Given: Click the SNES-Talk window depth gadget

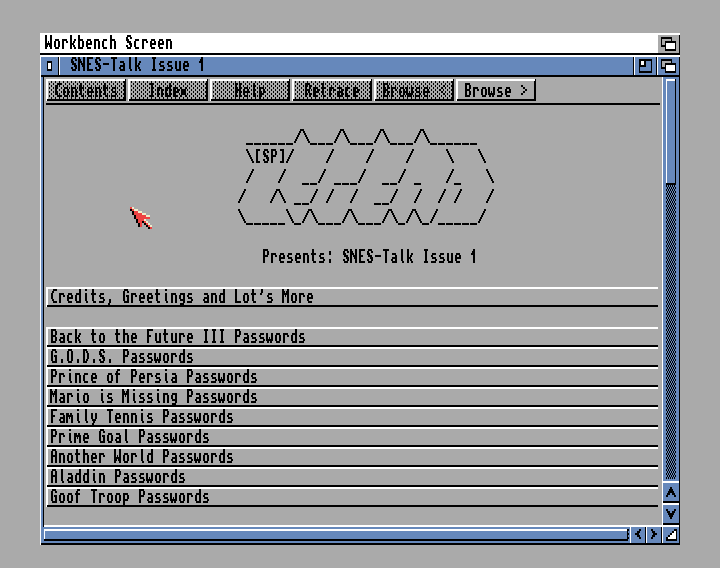Looking at the screenshot, I should point(669,66).
